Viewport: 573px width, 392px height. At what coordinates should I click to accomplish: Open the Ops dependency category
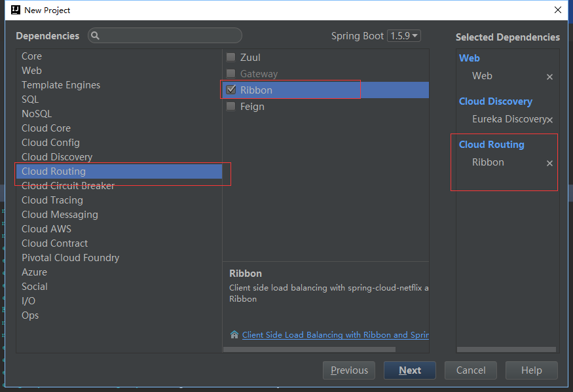[x=119, y=315]
